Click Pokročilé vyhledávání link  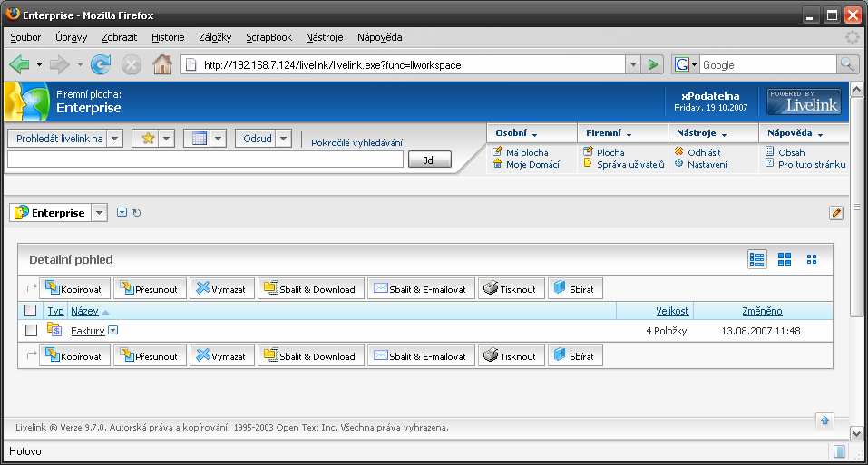tap(356, 142)
